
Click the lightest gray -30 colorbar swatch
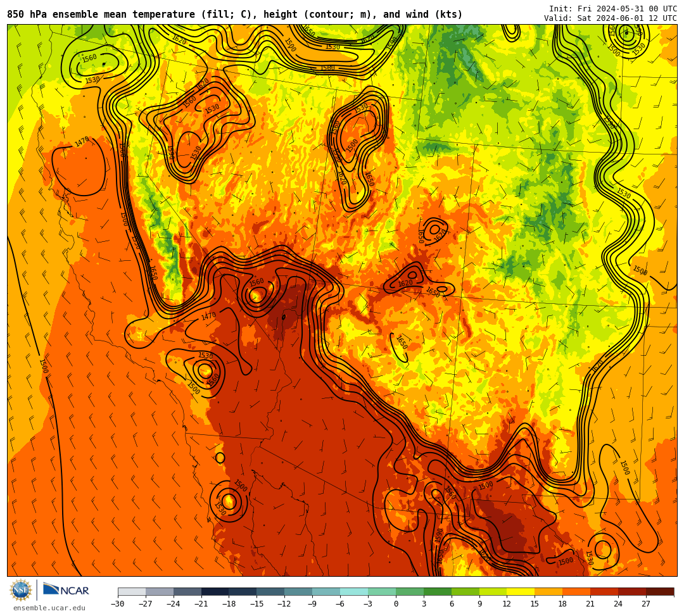pyautogui.click(x=132, y=591)
